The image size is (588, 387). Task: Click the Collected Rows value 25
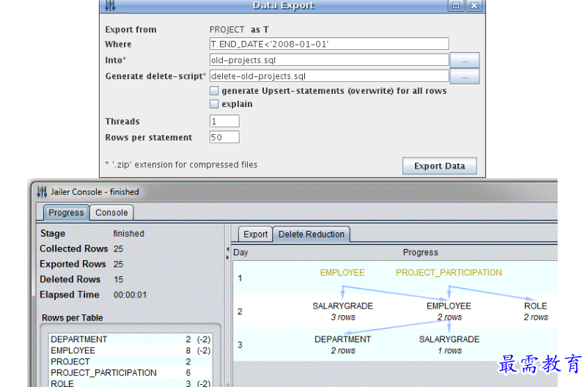[x=119, y=249]
